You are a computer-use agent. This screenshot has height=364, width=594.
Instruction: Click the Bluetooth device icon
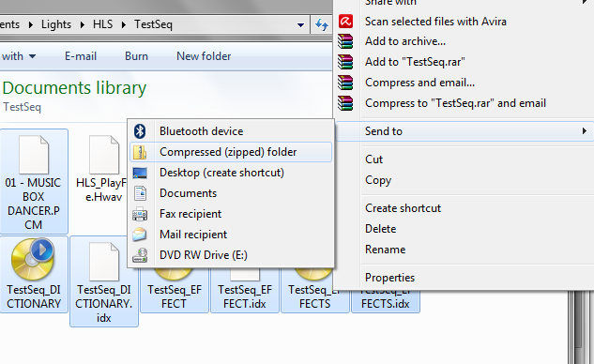point(140,131)
